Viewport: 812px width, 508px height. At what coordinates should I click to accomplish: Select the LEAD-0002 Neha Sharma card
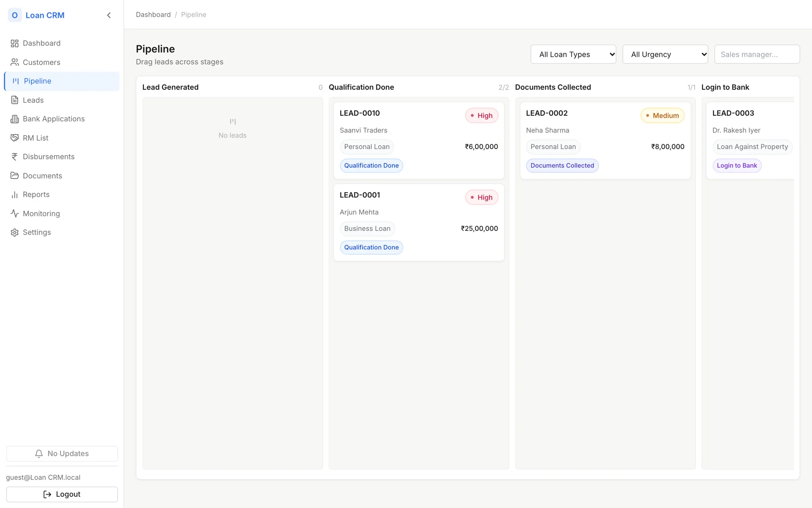605,140
